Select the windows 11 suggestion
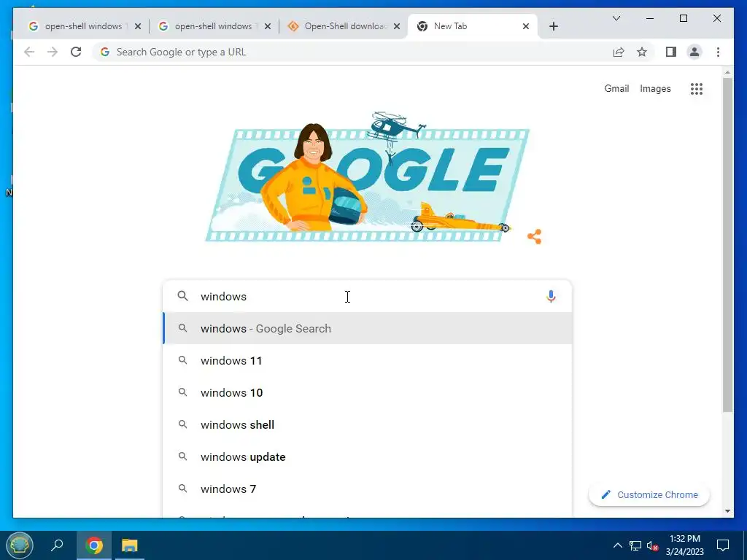Viewport: 747px width, 560px height. click(368, 360)
